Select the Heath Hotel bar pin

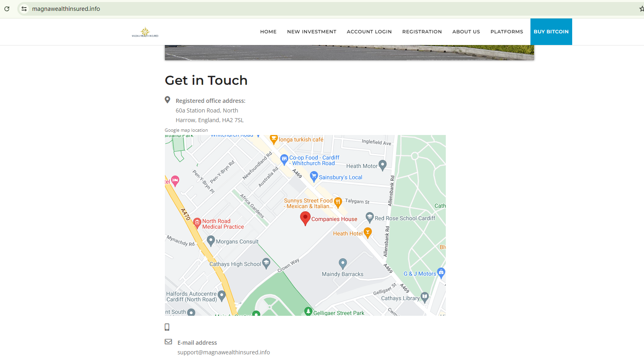click(x=368, y=233)
